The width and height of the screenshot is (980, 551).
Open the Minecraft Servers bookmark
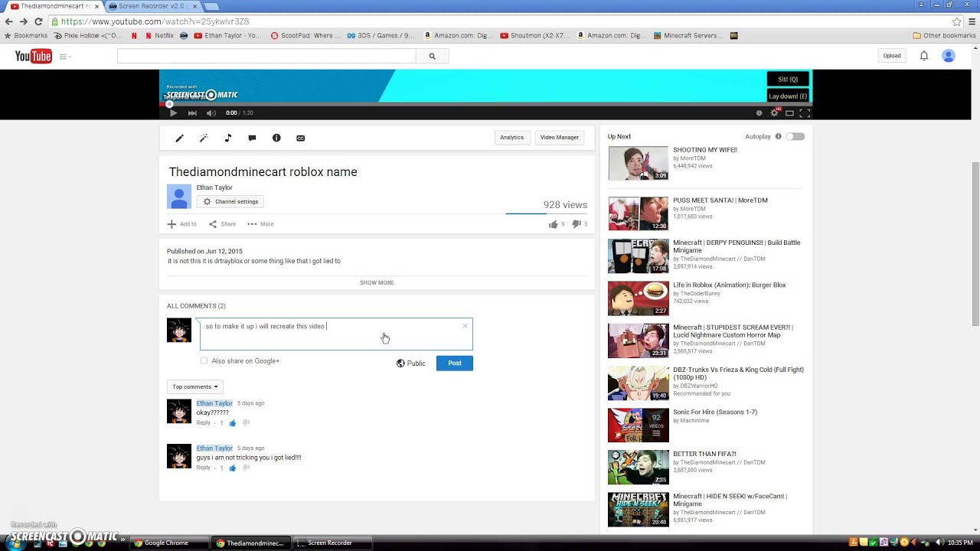point(688,35)
